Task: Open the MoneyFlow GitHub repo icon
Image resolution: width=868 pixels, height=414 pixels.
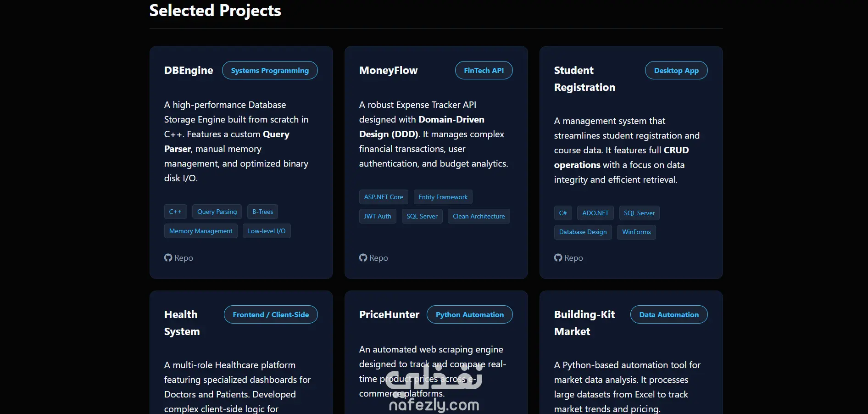Action: pos(363,258)
